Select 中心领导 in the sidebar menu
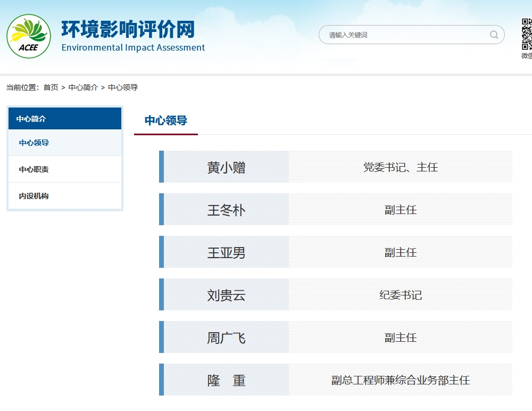 65,143
